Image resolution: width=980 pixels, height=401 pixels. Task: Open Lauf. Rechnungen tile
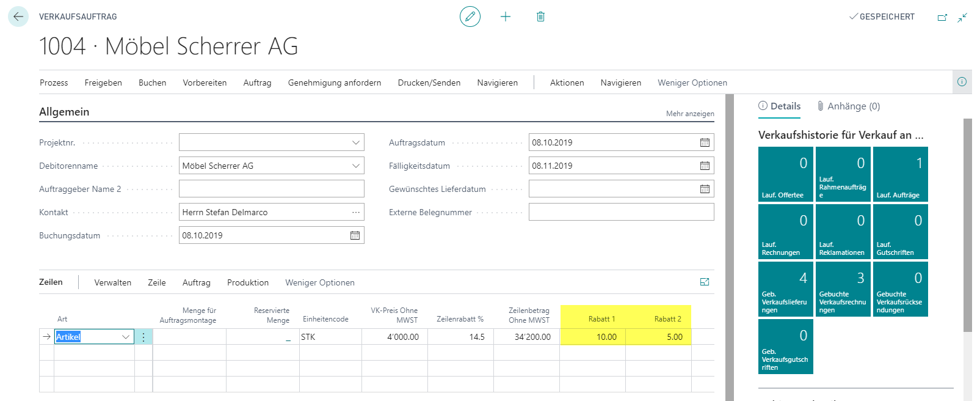pyautogui.click(x=786, y=232)
